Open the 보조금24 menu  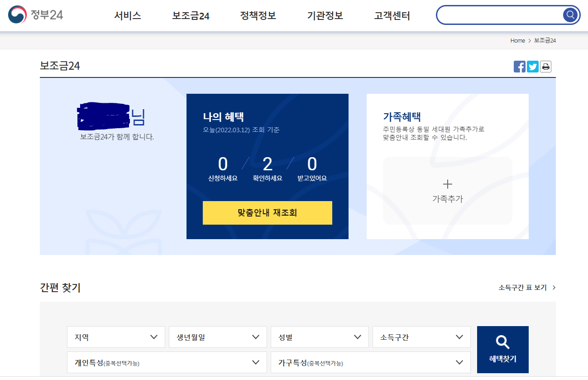191,16
